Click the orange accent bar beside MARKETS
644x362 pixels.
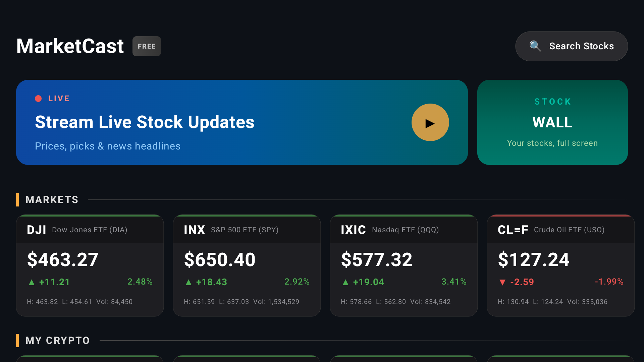point(18,200)
